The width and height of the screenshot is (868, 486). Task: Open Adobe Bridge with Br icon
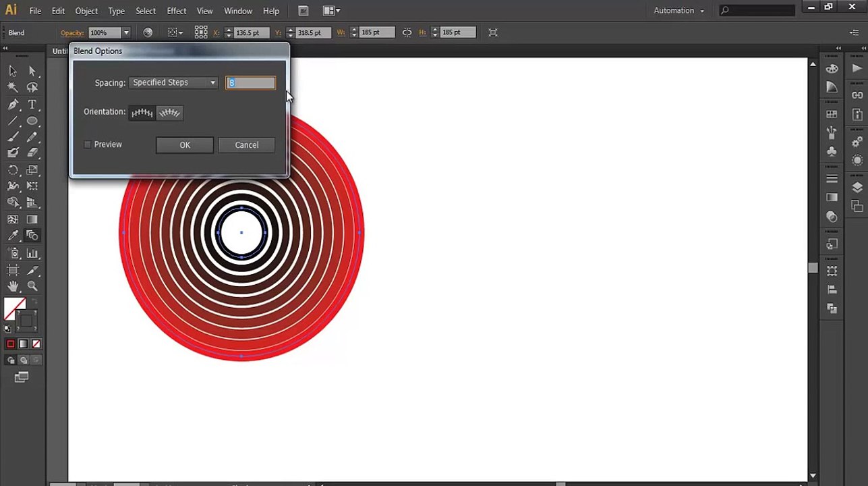point(303,11)
